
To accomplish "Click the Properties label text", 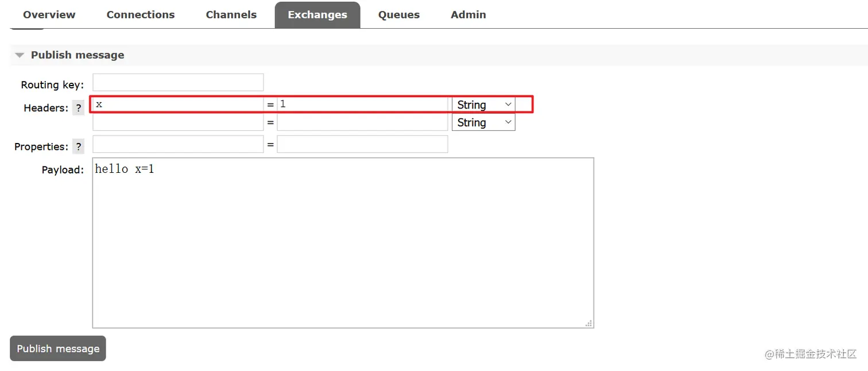I will 41,147.
